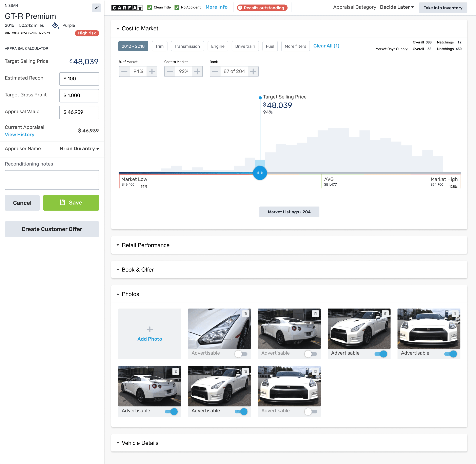Open the View History link
Image resolution: width=476 pixels, height=464 pixels.
click(19, 135)
